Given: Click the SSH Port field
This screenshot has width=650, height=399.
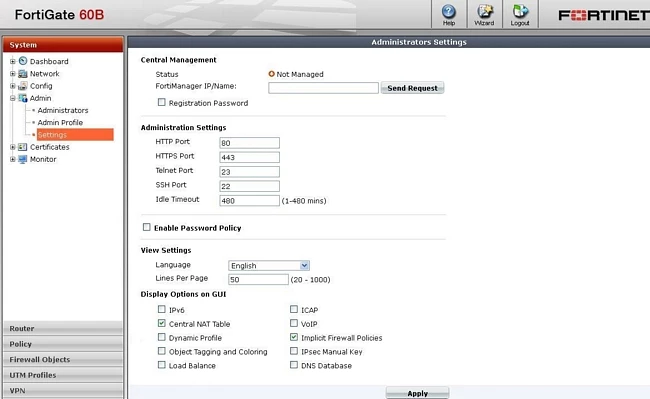Looking at the screenshot, I should coord(250,186).
